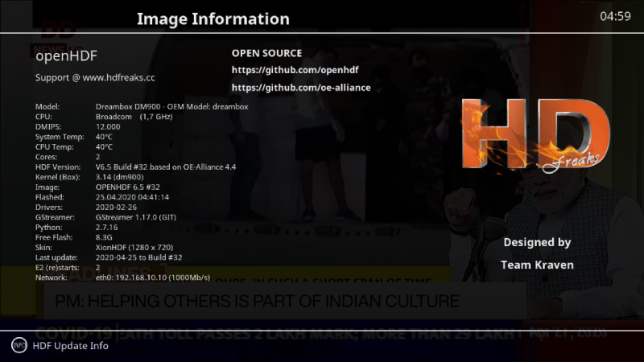
Task: Open HDF Update Info
Action: click(70, 346)
